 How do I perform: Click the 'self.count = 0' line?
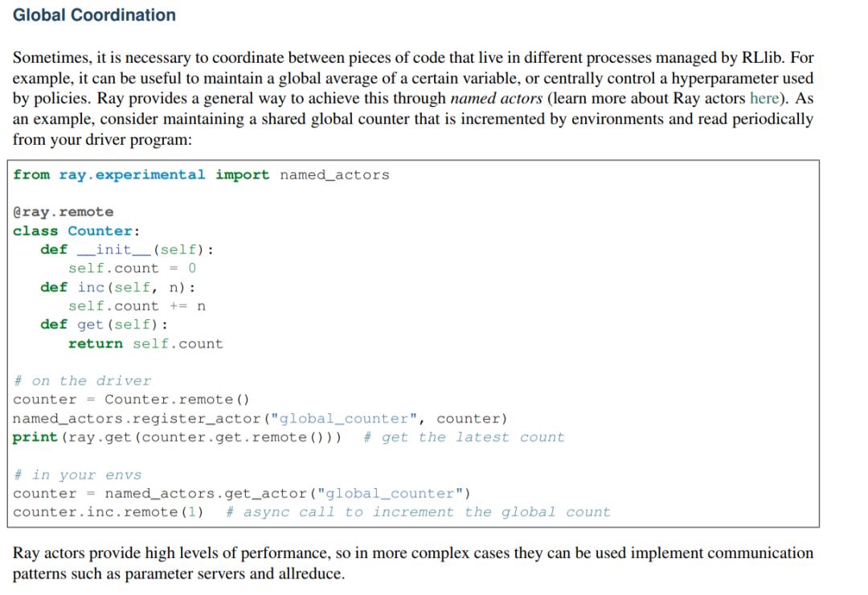[x=132, y=269]
